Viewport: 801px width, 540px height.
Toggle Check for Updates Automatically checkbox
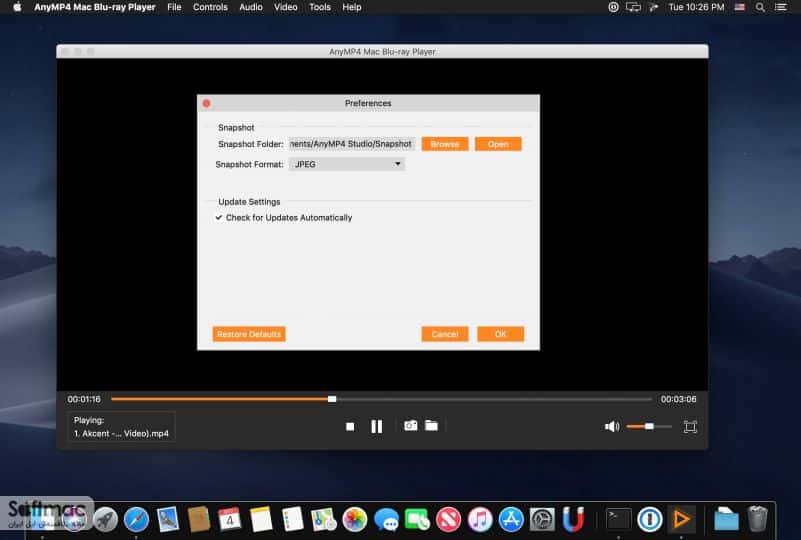click(219, 218)
